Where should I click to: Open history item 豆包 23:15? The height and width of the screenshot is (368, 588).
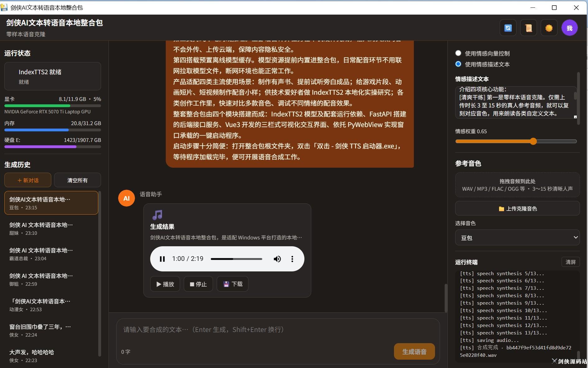point(51,203)
